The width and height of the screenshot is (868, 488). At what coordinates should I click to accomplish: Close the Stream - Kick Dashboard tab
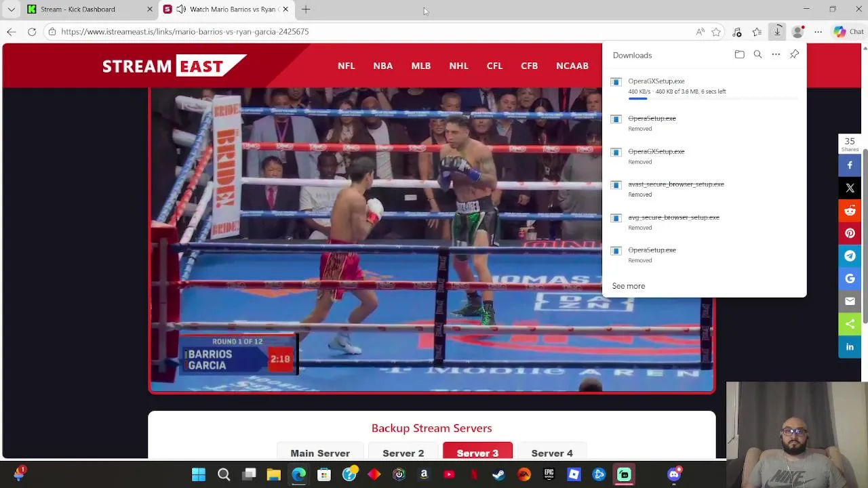pyautogui.click(x=150, y=9)
